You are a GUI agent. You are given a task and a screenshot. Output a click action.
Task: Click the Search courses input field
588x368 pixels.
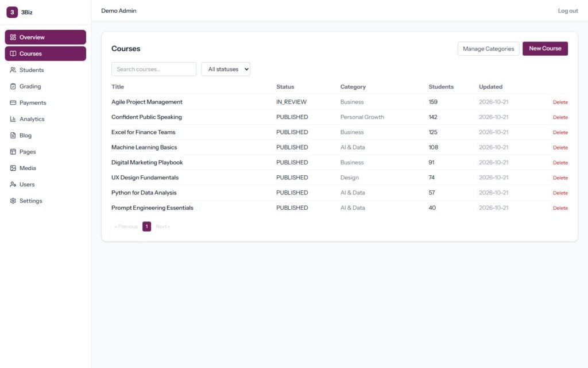pyautogui.click(x=154, y=69)
